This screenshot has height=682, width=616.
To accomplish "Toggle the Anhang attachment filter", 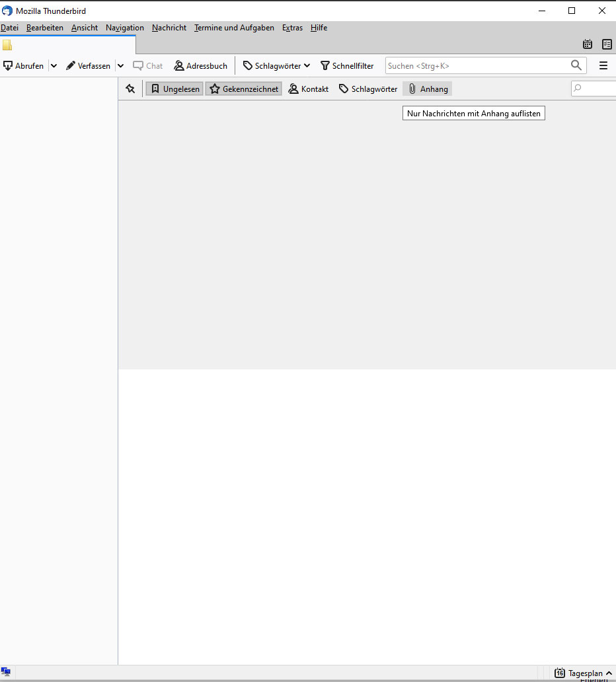I will point(427,89).
